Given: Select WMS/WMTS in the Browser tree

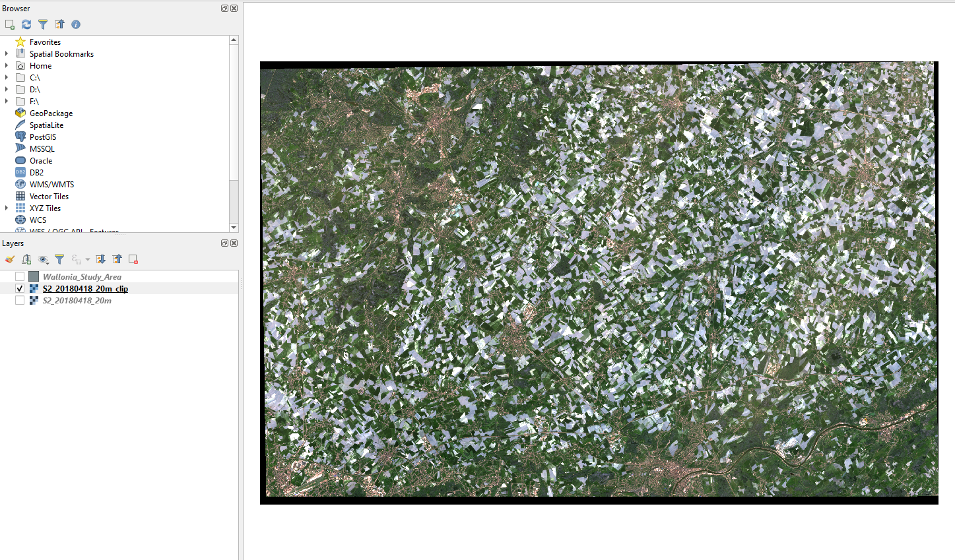Looking at the screenshot, I should (x=51, y=185).
